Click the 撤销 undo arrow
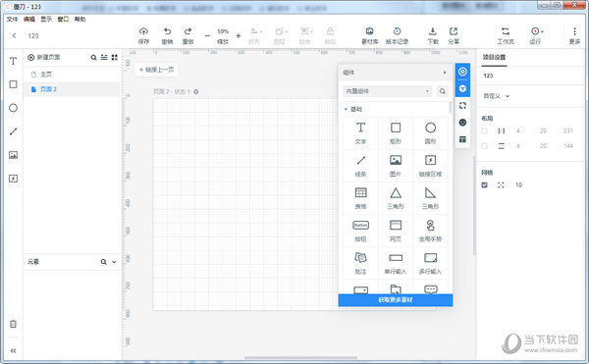Viewport: 589px width, 364px height. pos(167,31)
